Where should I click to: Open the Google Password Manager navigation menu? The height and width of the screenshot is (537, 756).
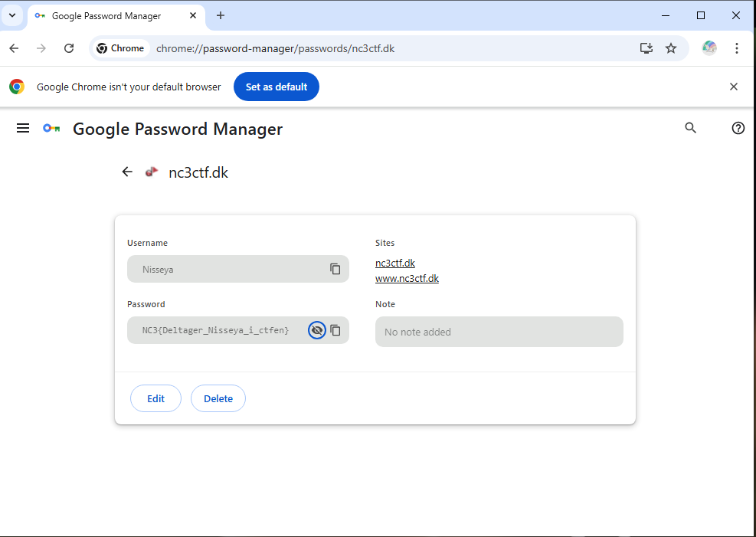[x=23, y=128]
